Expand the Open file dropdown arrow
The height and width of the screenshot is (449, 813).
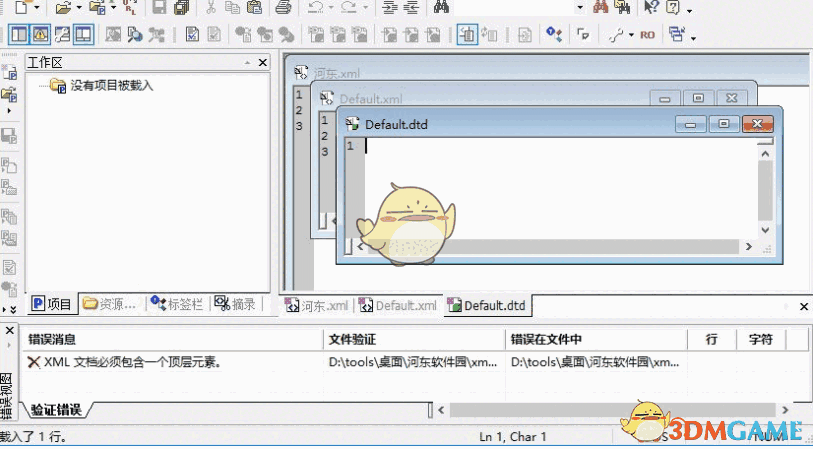tap(79, 7)
